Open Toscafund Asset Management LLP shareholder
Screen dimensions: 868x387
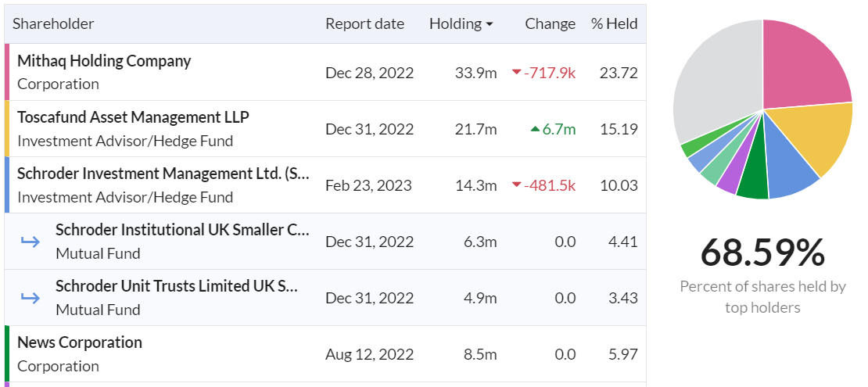134,117
